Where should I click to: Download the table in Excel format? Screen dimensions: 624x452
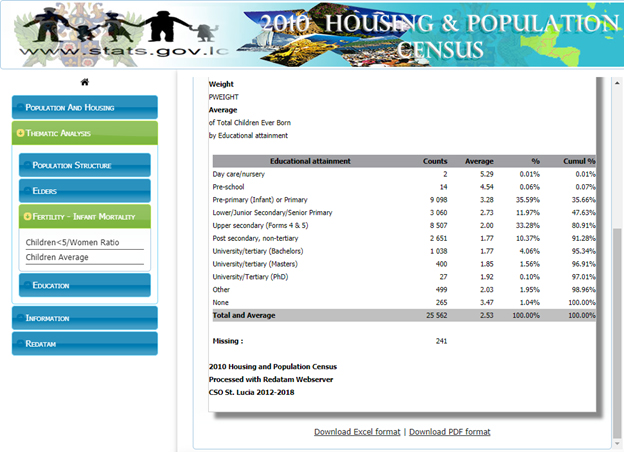click(357, 432)
